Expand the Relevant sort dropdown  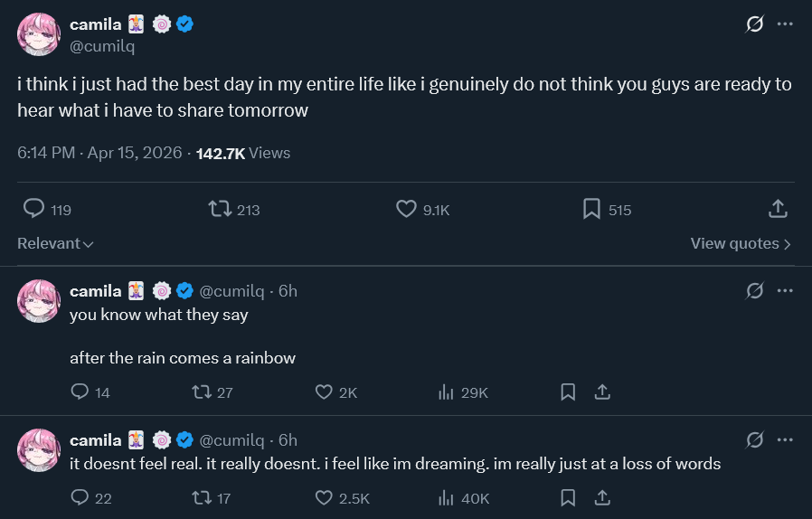55,243
